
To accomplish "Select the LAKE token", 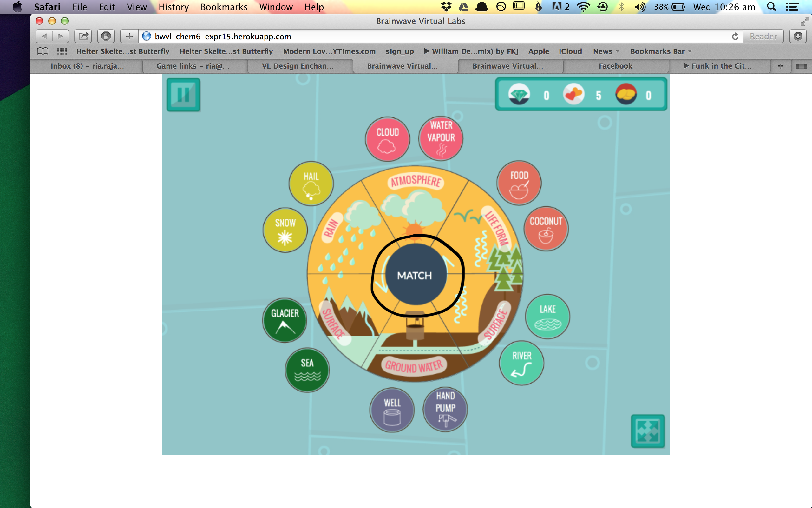I will tap(547, 317).
